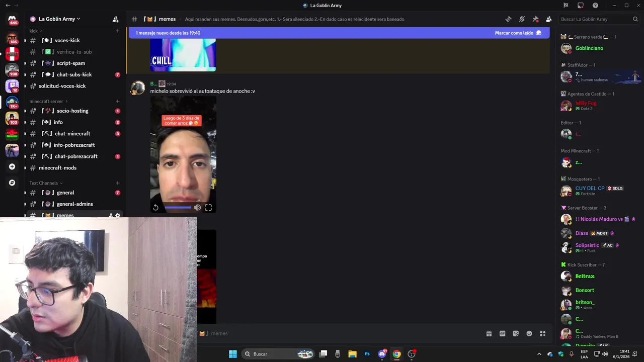The image size is (644, 362).
Task: Open the gift icon in message bar
Action: pos(489,333)
